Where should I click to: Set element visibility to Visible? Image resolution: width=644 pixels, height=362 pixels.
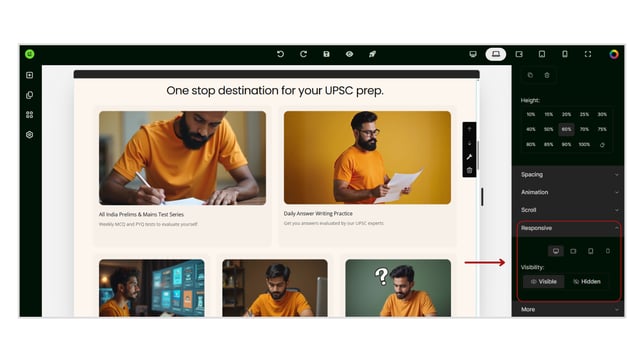[543, 281]
